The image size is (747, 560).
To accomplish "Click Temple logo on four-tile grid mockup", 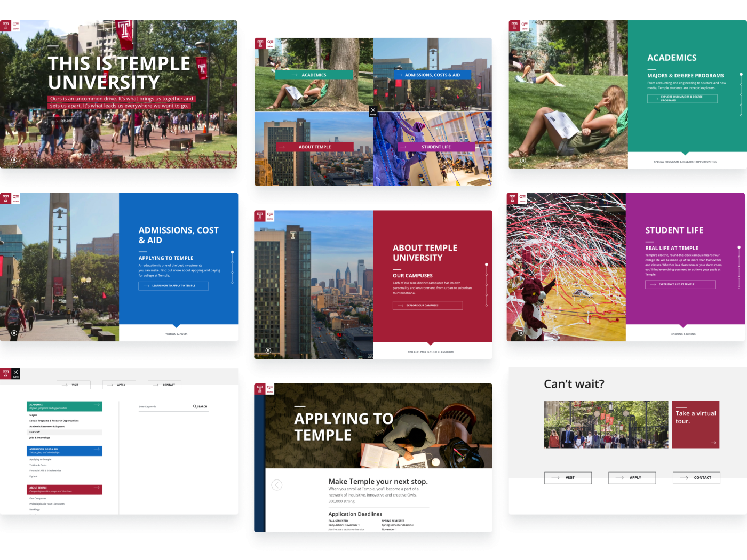I will coord(260,43).
